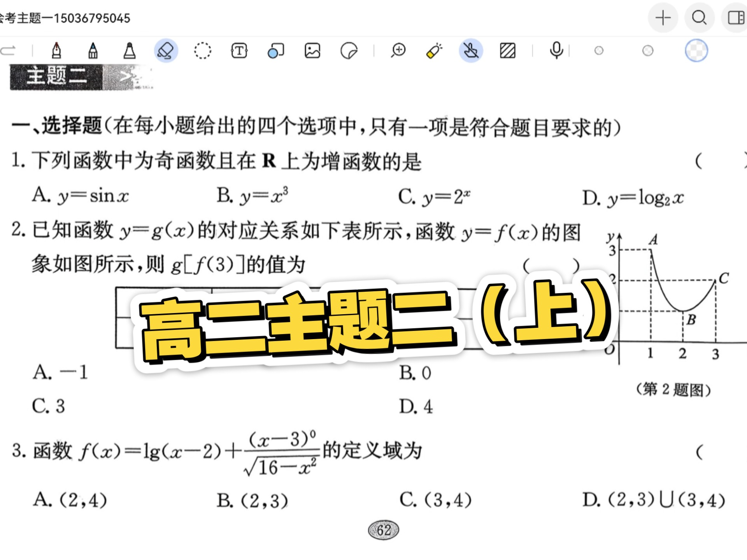Open the selected transparent color picker
The height and width of the screenshot is (560, 747).
[696, 51]
